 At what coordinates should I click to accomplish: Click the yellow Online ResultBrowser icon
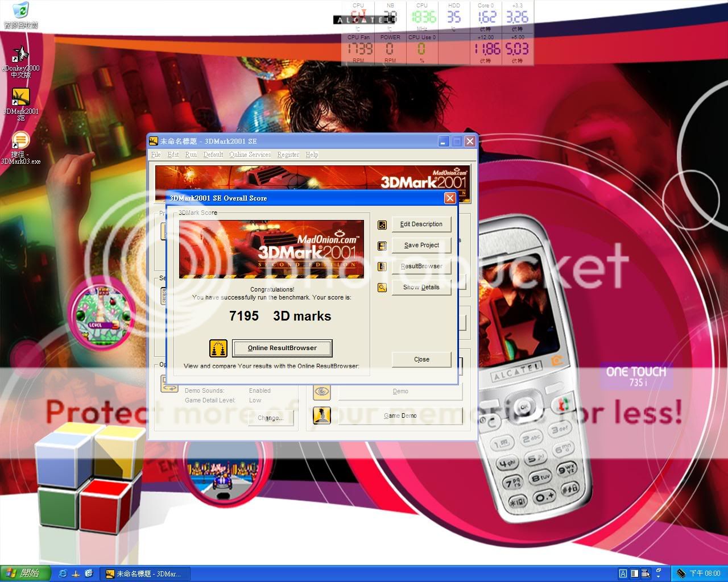point(218,348)
